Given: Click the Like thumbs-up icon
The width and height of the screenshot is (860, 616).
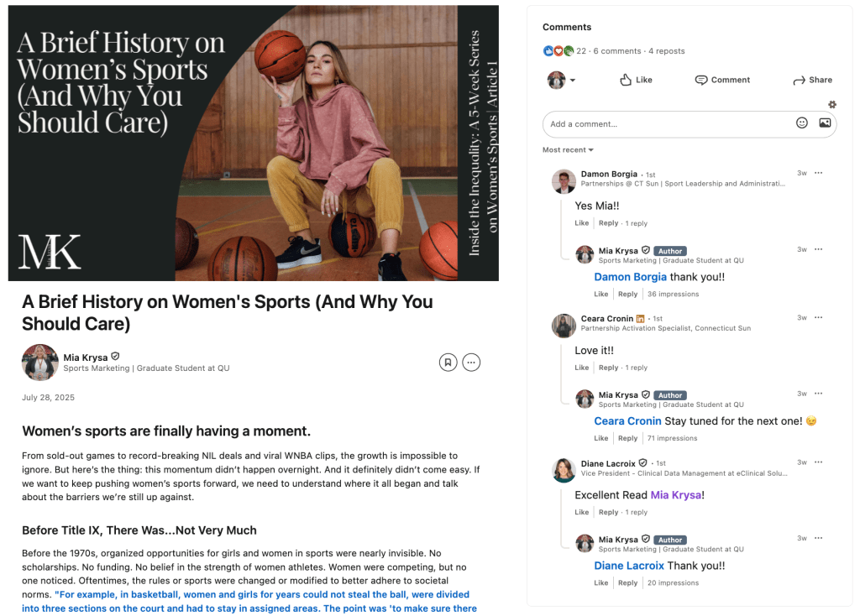Looking at the screenshot, I should click(x=626, y=80).
